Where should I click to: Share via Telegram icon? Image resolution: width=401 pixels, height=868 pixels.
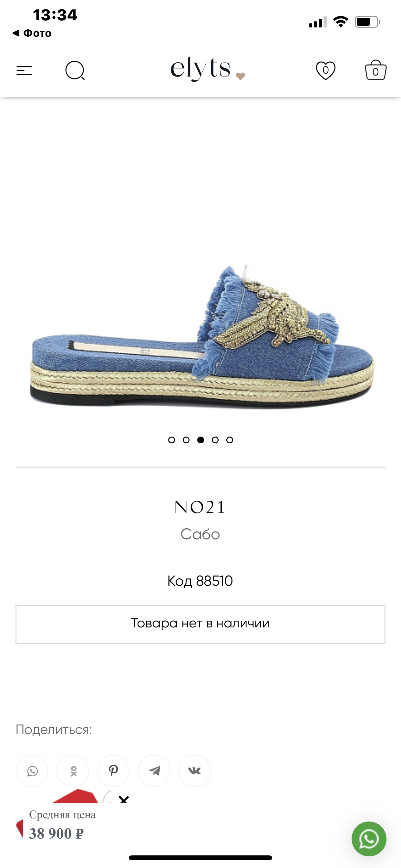pyautogui.click(x=154, y=770)
